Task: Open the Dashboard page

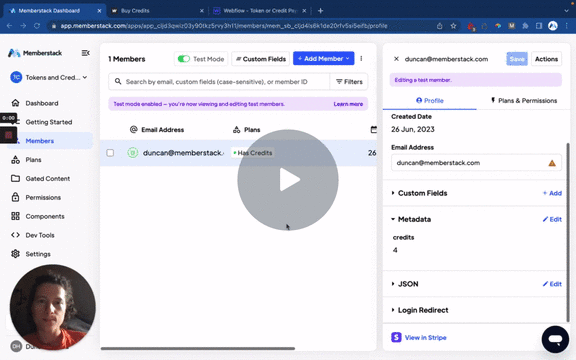Action: coord(42,103)
